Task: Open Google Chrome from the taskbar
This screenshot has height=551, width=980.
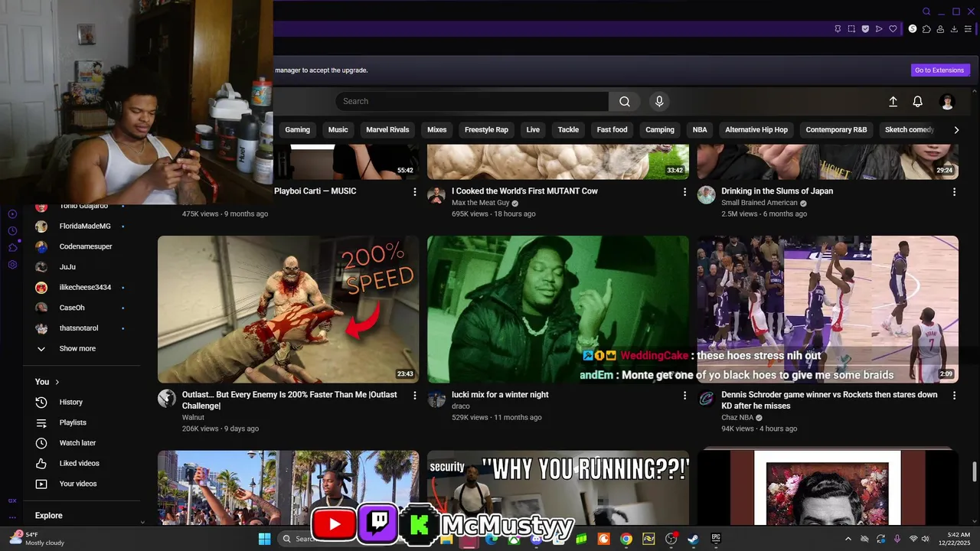Action: click(x=626, y=539)
